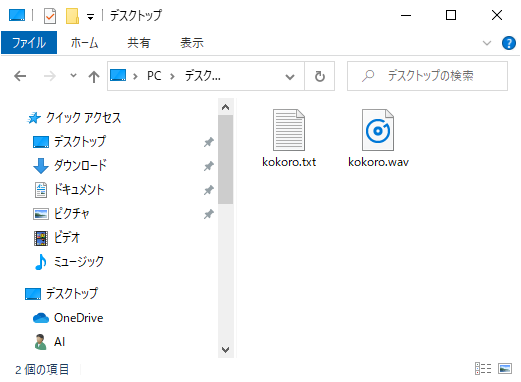Click the pin icon beside ピクチャ
The height and width of the screenshot is (382, 521).
click(x=209, y=214)
